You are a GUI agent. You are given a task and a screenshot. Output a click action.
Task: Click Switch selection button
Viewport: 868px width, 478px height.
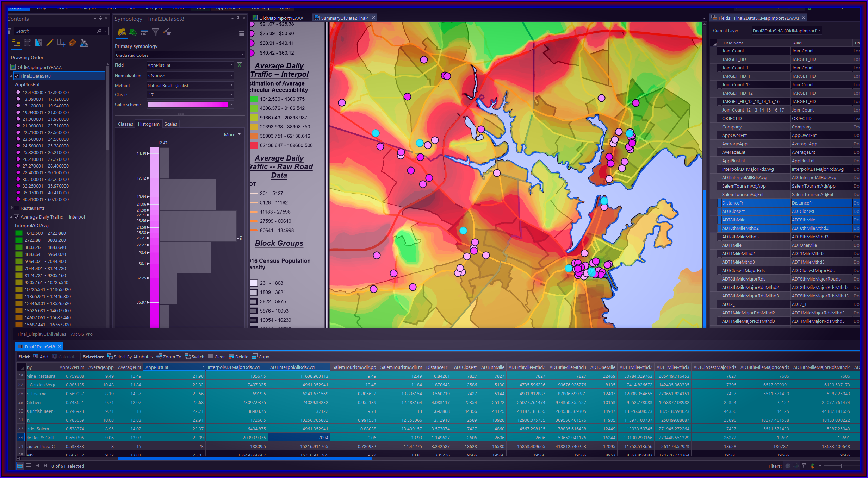(x=194, y=357)
